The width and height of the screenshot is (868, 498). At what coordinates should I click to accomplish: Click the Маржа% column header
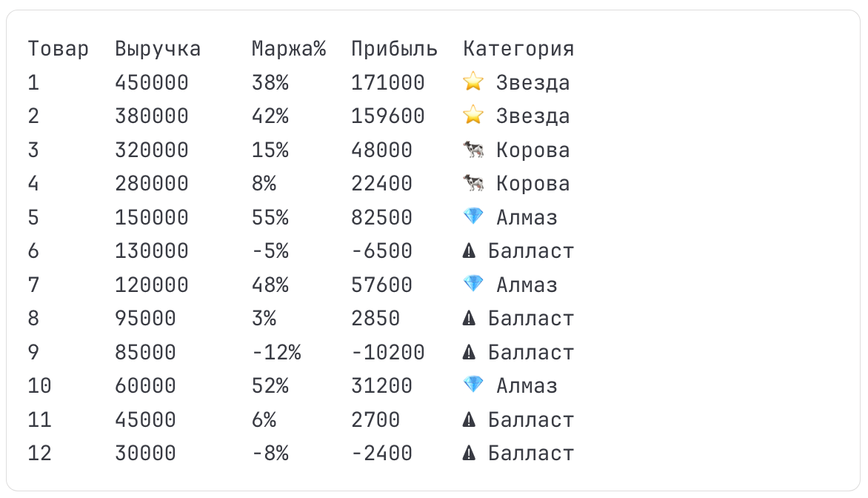[289, 49]
